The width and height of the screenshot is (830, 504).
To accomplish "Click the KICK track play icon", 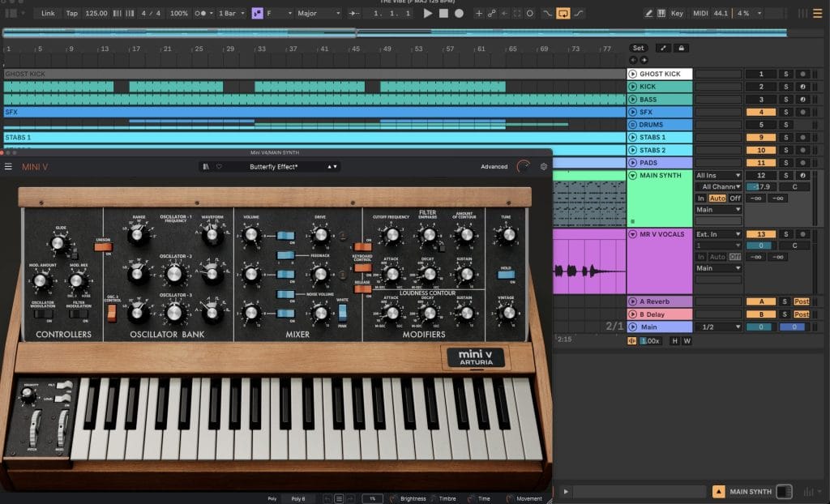I will pyautogui.click(x=632, y=87).
